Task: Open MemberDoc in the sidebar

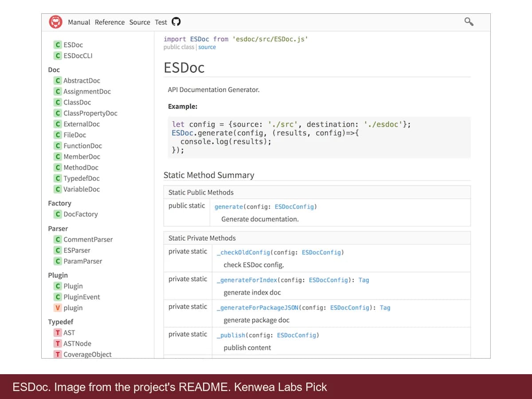Action: [x=82, y=156]
